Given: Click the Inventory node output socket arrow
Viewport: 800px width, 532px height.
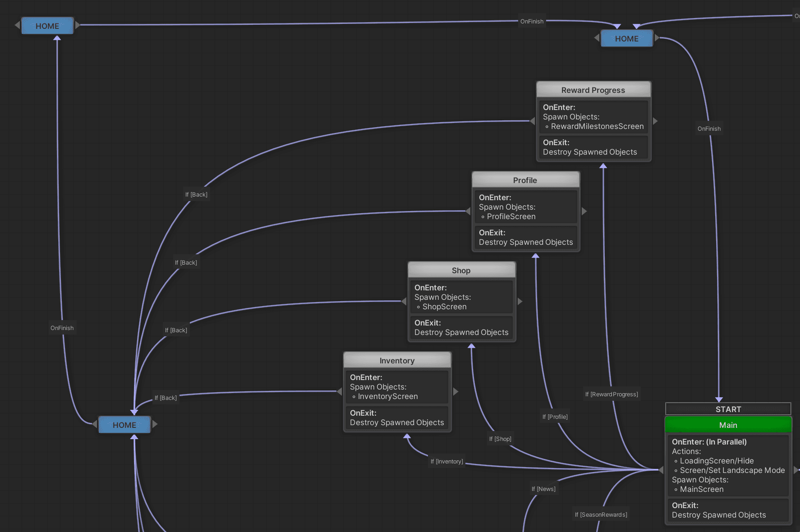Looking at the screenshot, I should click(x=455, y=391).
